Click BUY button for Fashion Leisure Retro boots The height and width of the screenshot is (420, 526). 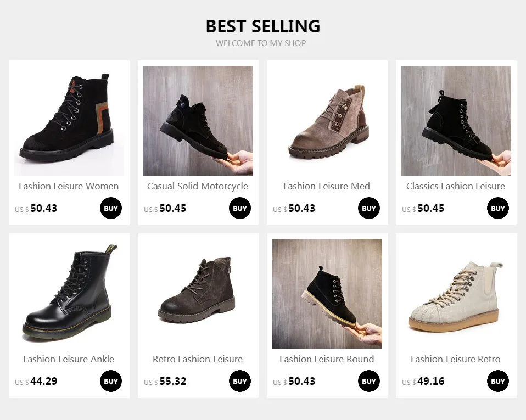click(x=498, y=381)
